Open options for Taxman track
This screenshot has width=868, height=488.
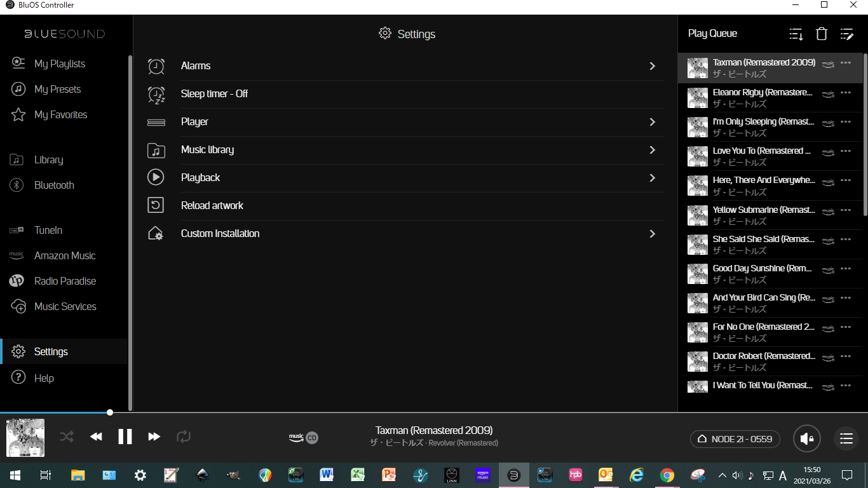846,63
